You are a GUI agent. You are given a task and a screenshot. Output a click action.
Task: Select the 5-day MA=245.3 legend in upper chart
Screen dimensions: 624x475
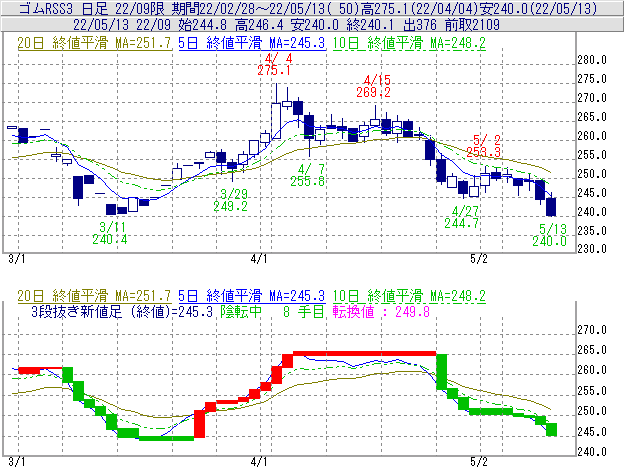[252, 43]
